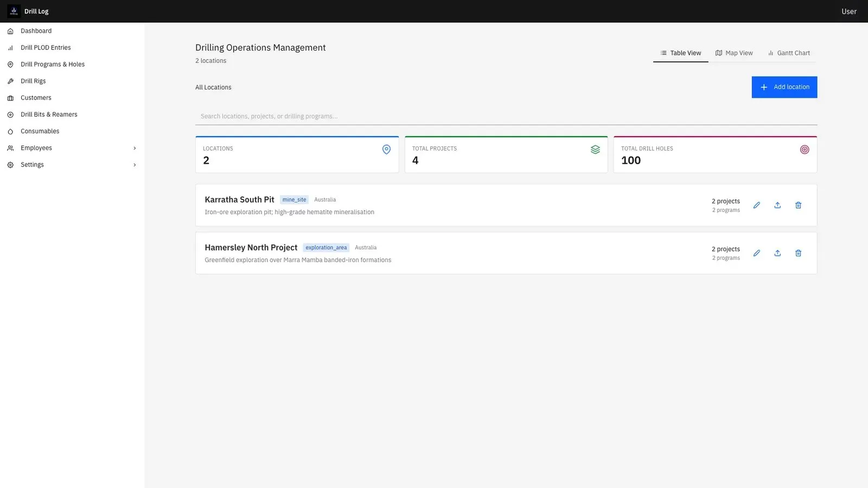Delete the Hamersley North Project location
This screenshot has height=488, width=868.
pyautogui.click(x=798, y=253)
